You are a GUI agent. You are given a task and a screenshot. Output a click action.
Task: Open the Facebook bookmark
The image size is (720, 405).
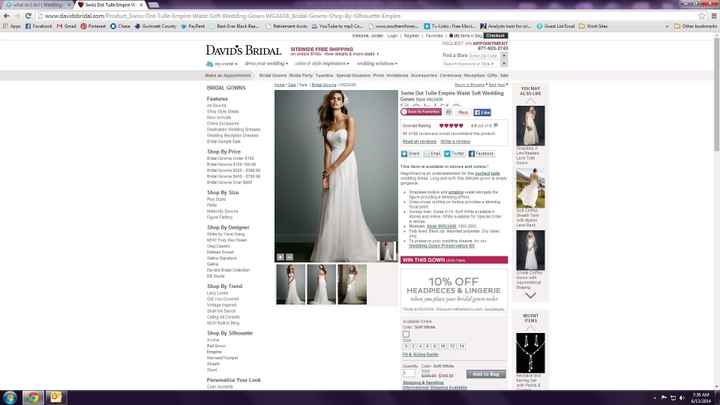click(x=39, y=26)
